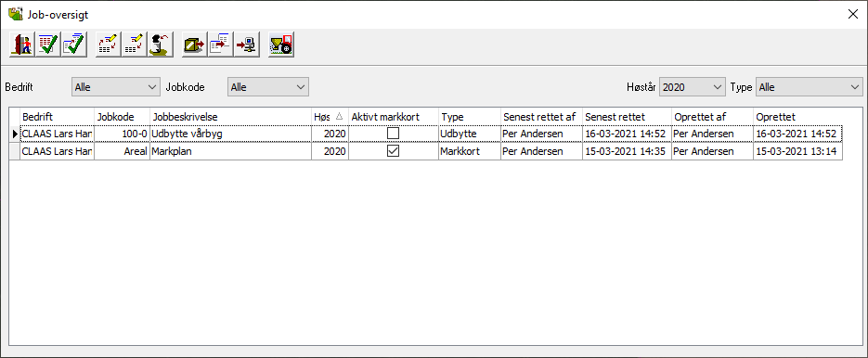Click the arrow into computer icon
The height and width of the screenshot is (358, 868).
247,45
